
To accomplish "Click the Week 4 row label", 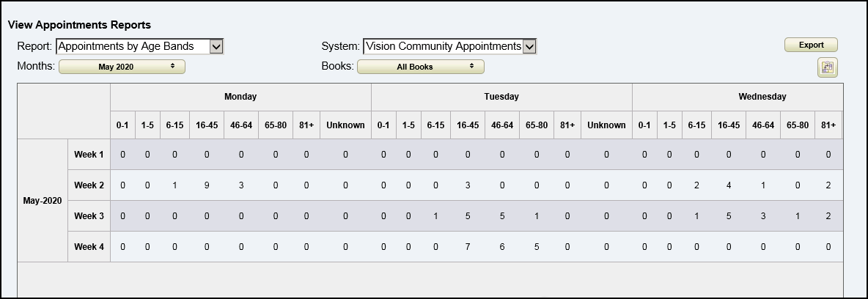I will pyautogui.click(x=89, y=247).
